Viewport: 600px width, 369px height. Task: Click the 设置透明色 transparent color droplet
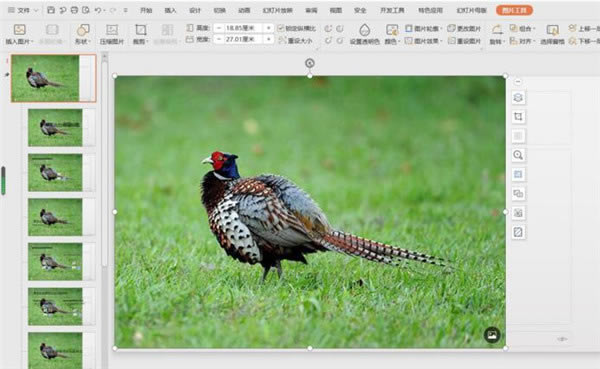pyautogui.click(x=364, y=30)
